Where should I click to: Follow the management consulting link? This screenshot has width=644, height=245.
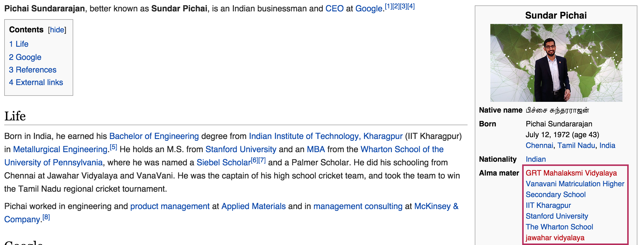(358, 206)
